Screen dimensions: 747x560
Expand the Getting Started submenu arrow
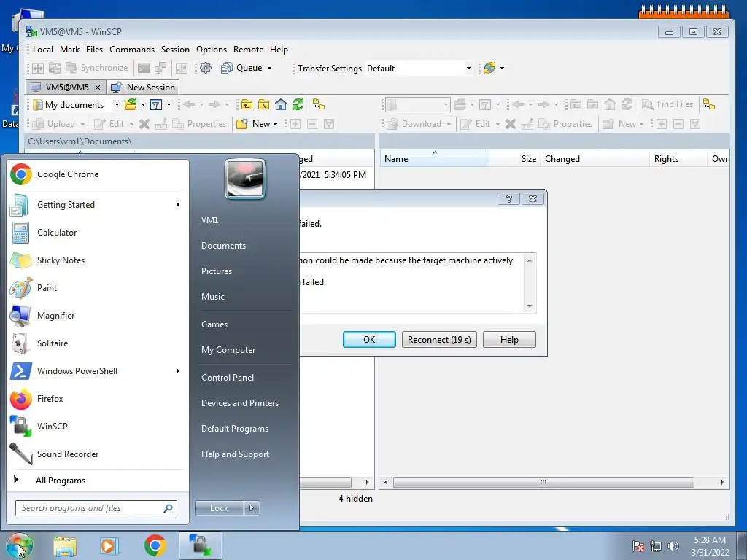point(178,205)
